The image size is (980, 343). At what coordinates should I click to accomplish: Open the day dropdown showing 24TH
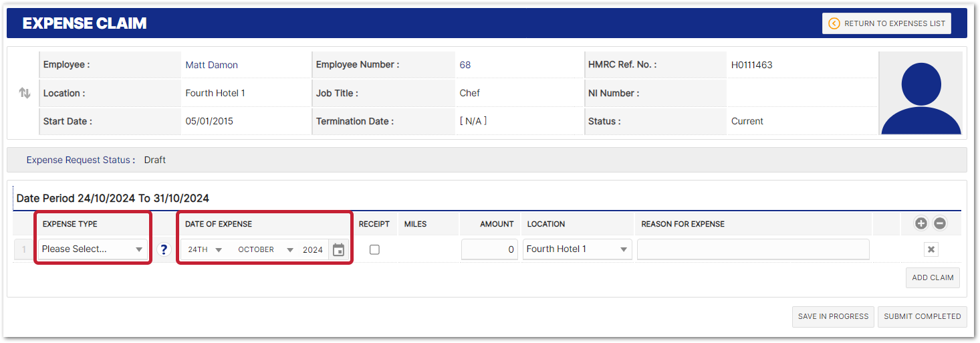pyautogui.click(x=205, y=249)
